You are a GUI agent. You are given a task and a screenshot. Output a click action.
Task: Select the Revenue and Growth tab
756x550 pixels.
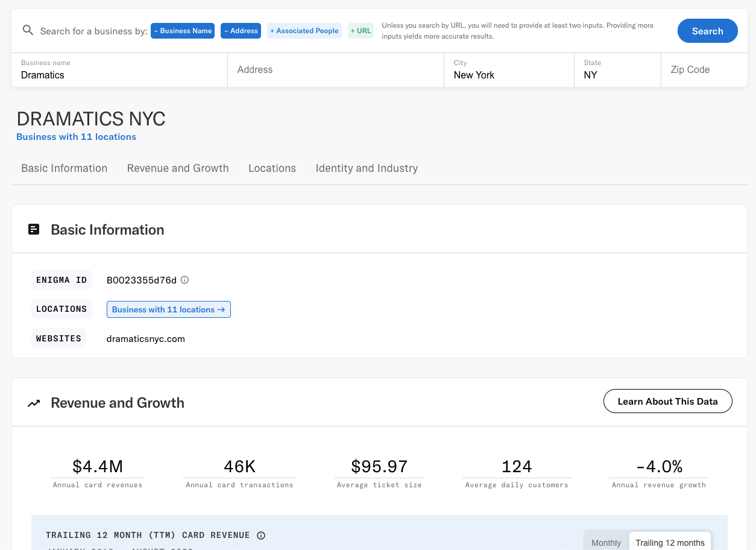click(178, 168)
